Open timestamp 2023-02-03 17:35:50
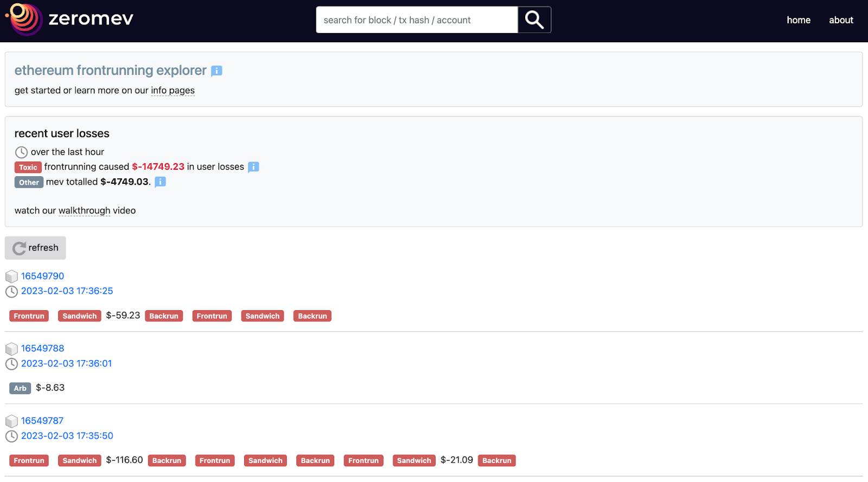 [67, 436]
